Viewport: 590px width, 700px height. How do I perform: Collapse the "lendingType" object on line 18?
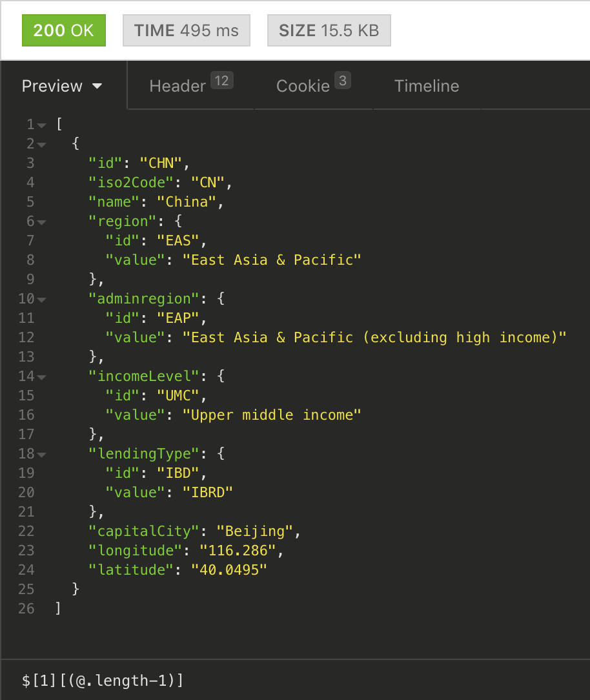tap(41, 455)
